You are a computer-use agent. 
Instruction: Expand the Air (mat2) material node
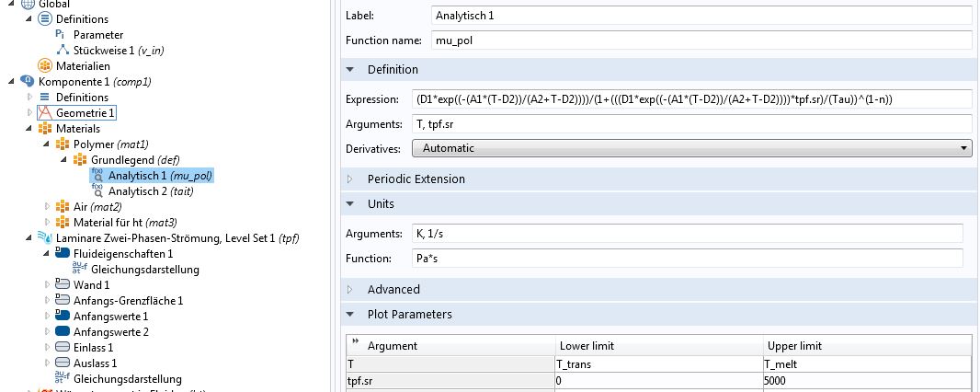tap(48, 207)
